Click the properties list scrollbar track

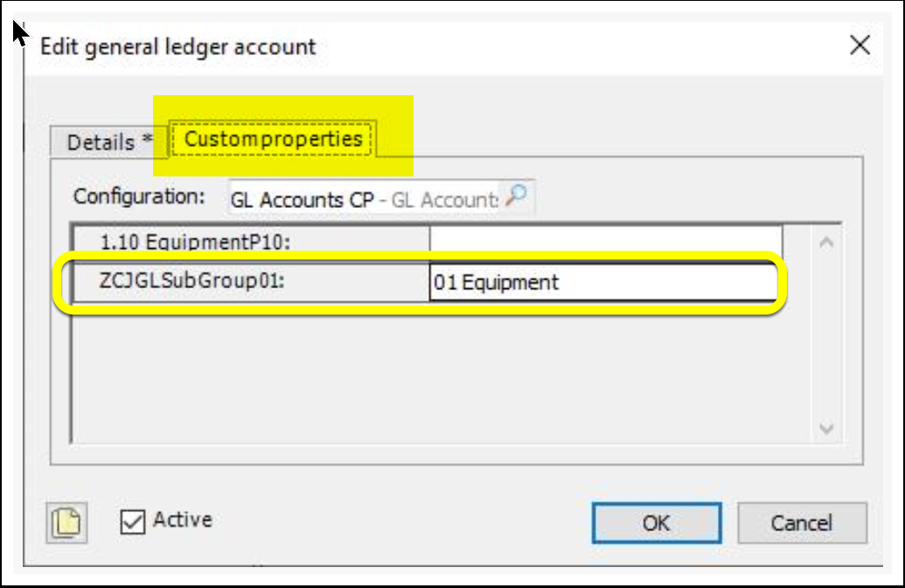[x=826, y=336]
